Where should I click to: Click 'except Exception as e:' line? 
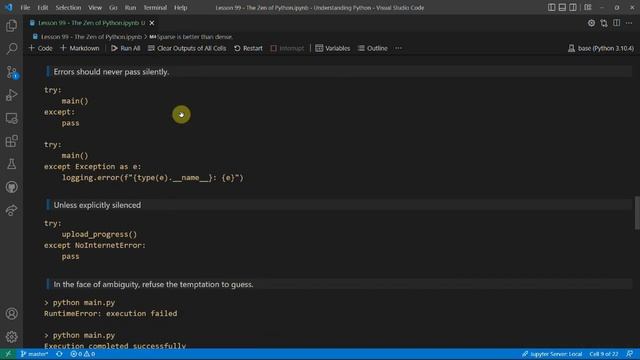point(93,167)
